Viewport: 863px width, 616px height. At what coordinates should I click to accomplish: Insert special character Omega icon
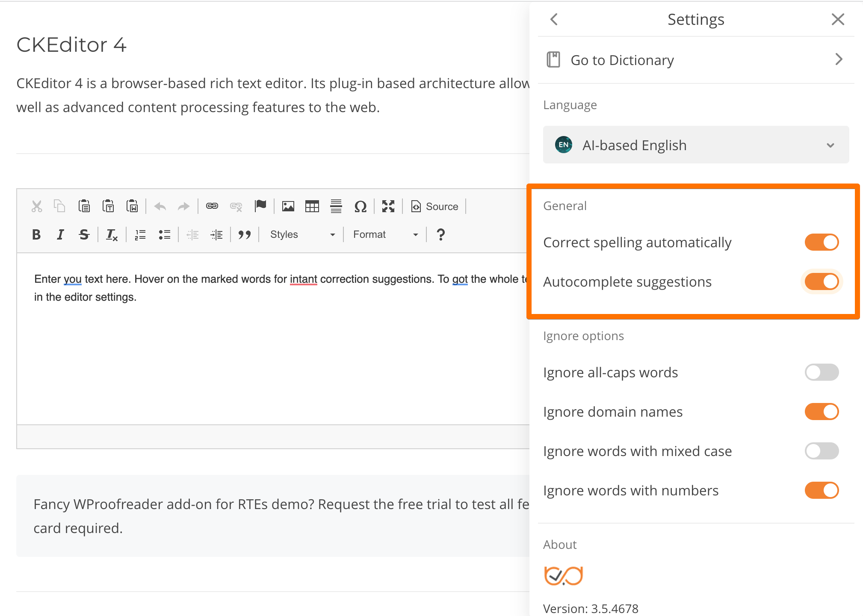360,207
